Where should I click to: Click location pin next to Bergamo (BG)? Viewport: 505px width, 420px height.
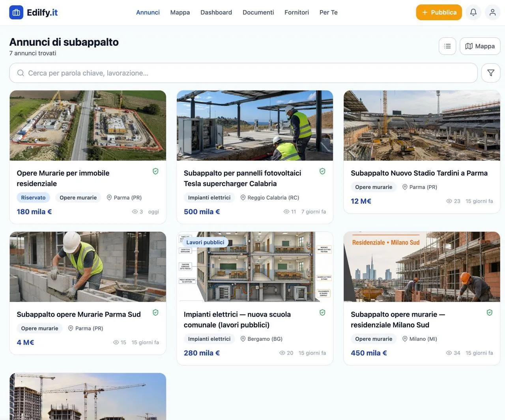(243, 339)
